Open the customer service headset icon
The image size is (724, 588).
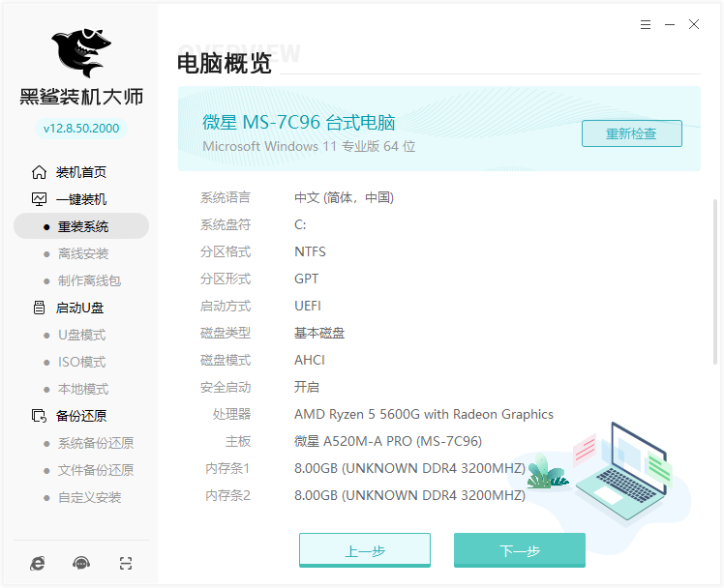click(x=81, y=563)
